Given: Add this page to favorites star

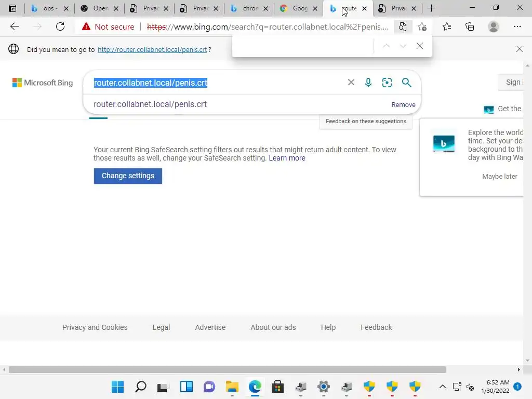Looking at the screenshot, I should 422,27.
